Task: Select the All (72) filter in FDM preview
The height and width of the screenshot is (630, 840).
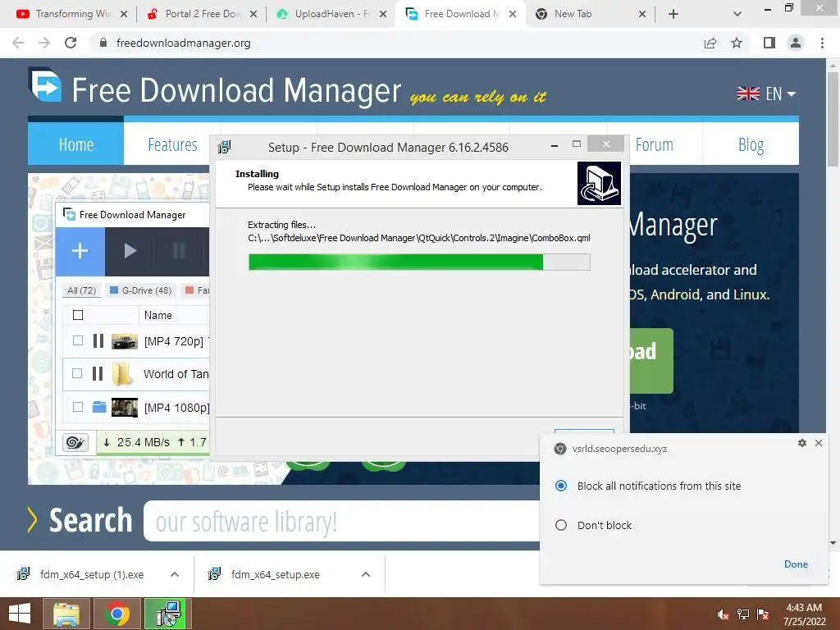Action: tap(81, 290)
